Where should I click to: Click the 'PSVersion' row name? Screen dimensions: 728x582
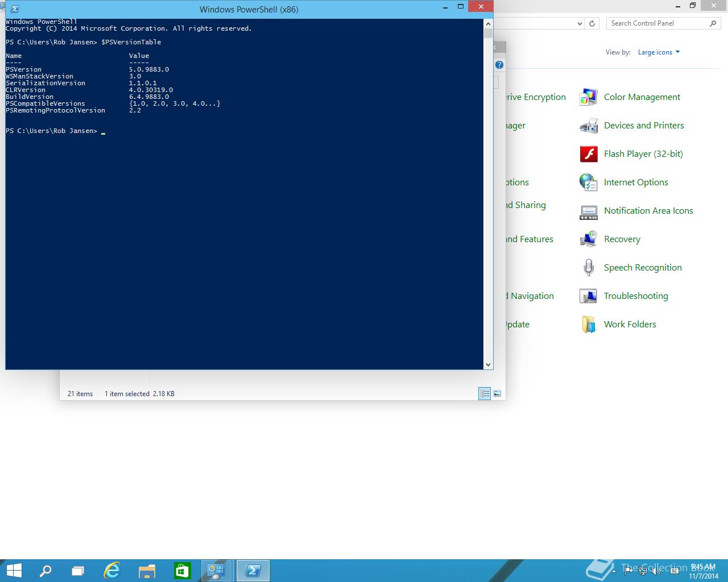pyautogui.click(x=23, y=69)
